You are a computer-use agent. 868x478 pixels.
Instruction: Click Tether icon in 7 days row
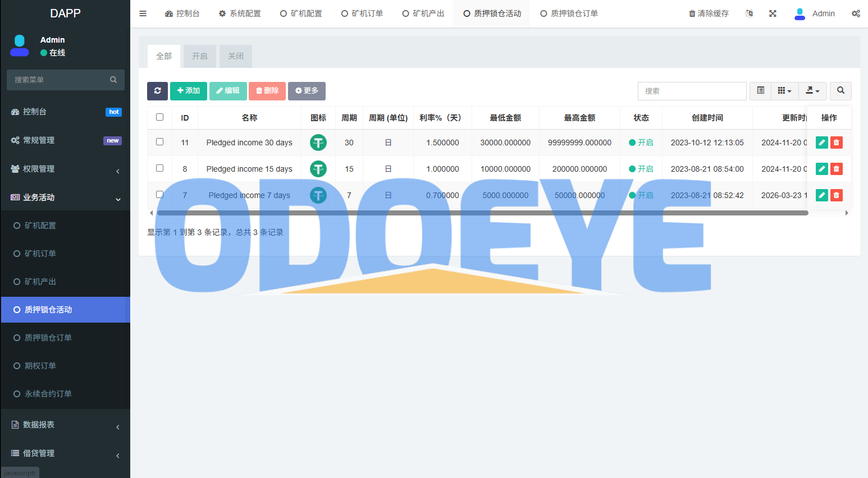(x=318, y=195)
